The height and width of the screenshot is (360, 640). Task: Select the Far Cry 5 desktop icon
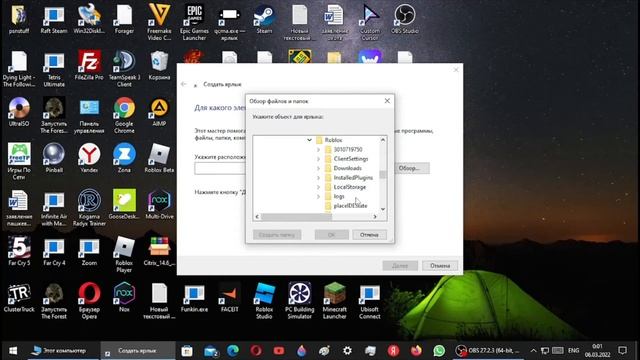coord(19,251)
